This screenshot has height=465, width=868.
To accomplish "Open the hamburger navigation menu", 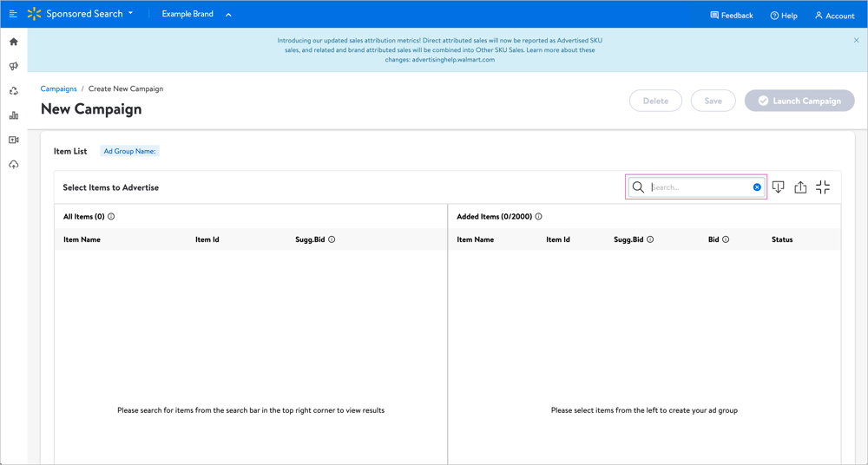I will (x=13, y=14).
